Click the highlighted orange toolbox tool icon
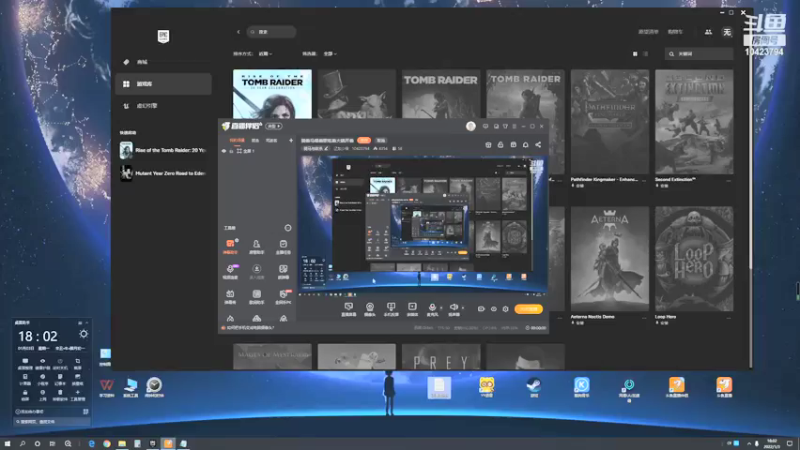This screenshot has width=800, height=450. coord(230,246)
